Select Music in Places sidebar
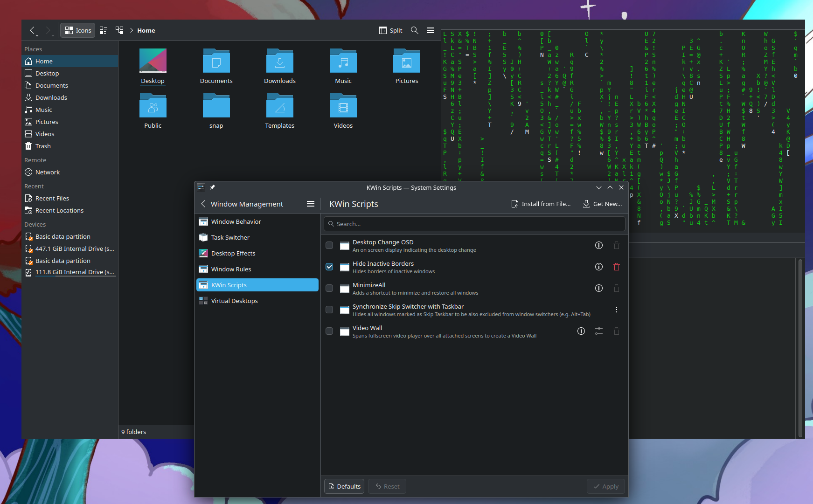The width and height of the screenshot is (813, 504). coord(70,110)
